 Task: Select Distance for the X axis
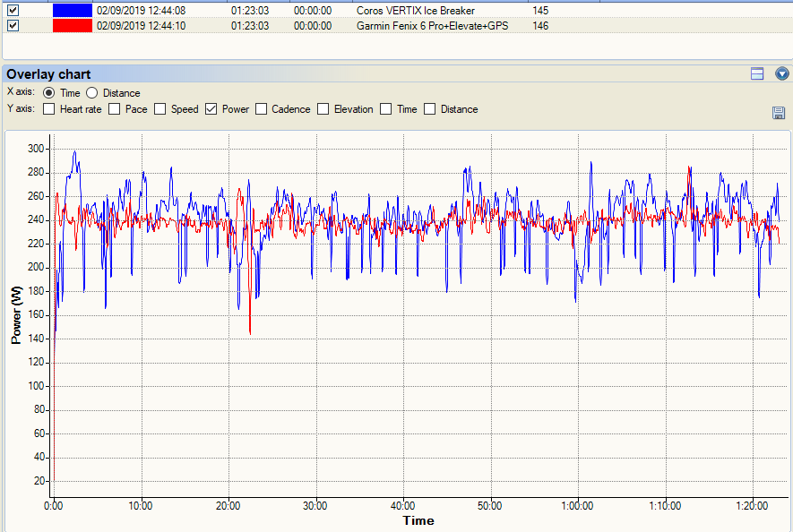[91, 93]
